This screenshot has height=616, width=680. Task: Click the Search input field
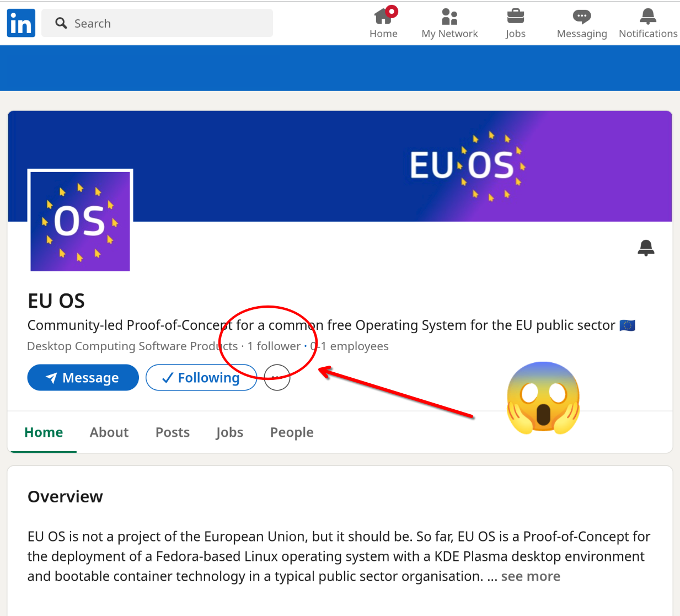coord(165,23)
